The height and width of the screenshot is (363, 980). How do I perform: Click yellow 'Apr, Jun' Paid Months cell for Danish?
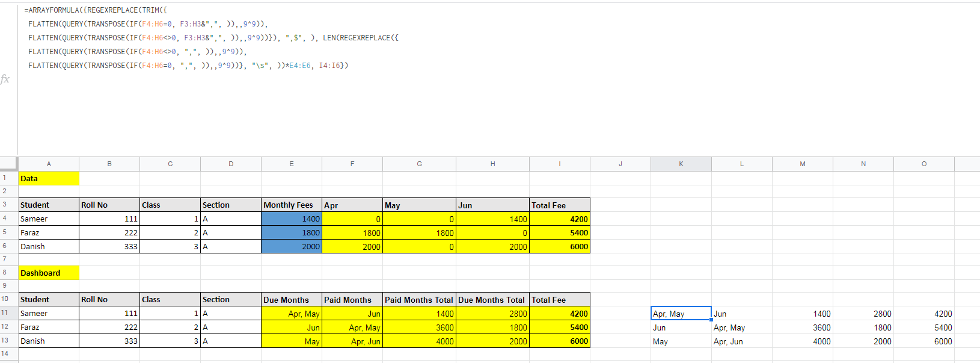[352, 341]
